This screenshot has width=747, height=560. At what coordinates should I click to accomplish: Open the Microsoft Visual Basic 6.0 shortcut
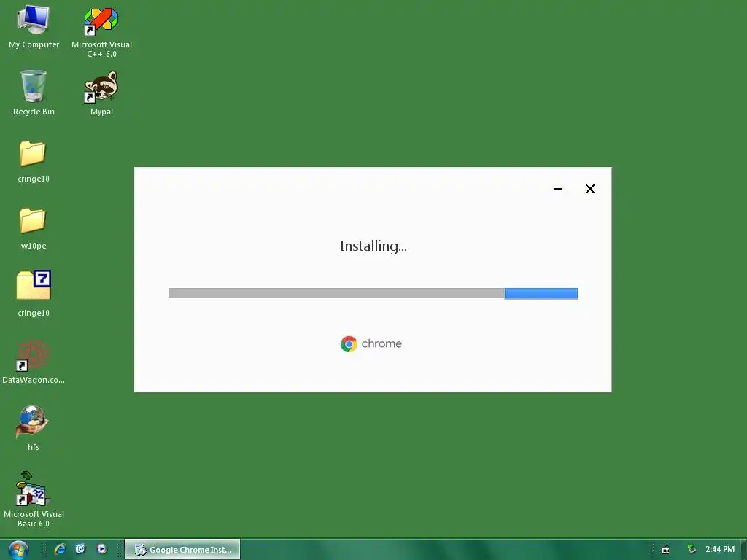[x=34, y=499]
